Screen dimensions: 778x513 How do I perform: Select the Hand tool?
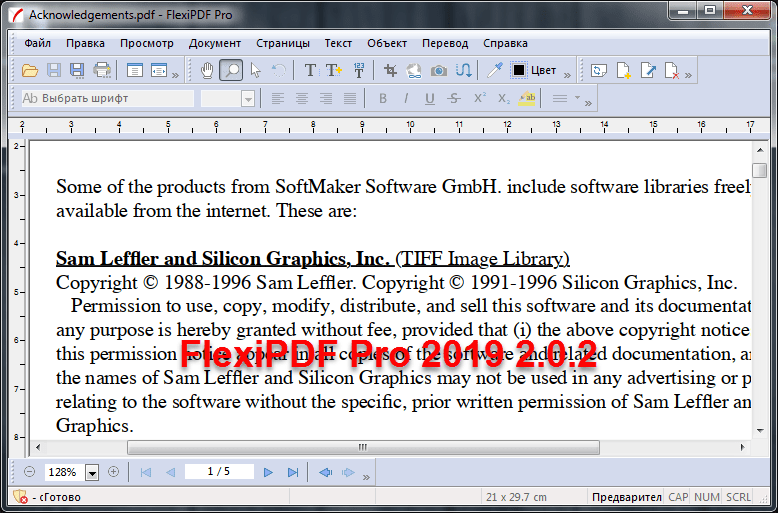tap(207, 70)
